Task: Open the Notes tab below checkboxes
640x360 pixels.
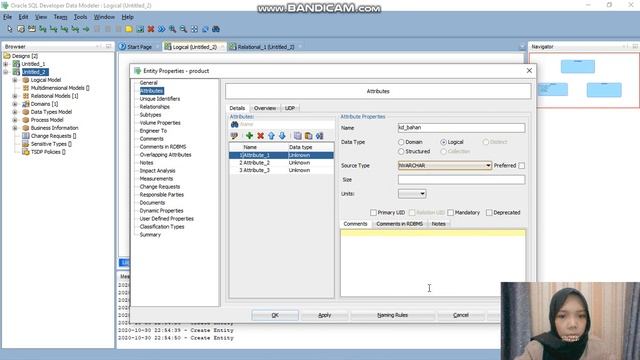Action: point(438,224)
